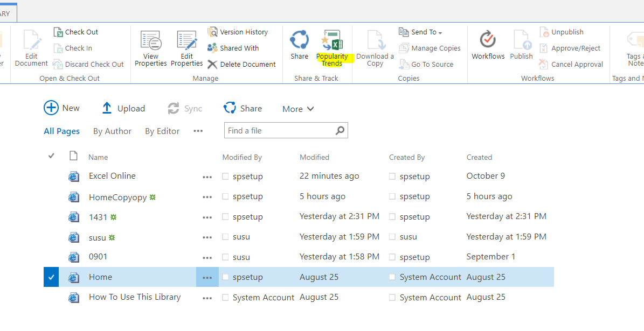This screenshot has width=644, height=331.
Task: Click the Sync button
Action: [185, 108]
